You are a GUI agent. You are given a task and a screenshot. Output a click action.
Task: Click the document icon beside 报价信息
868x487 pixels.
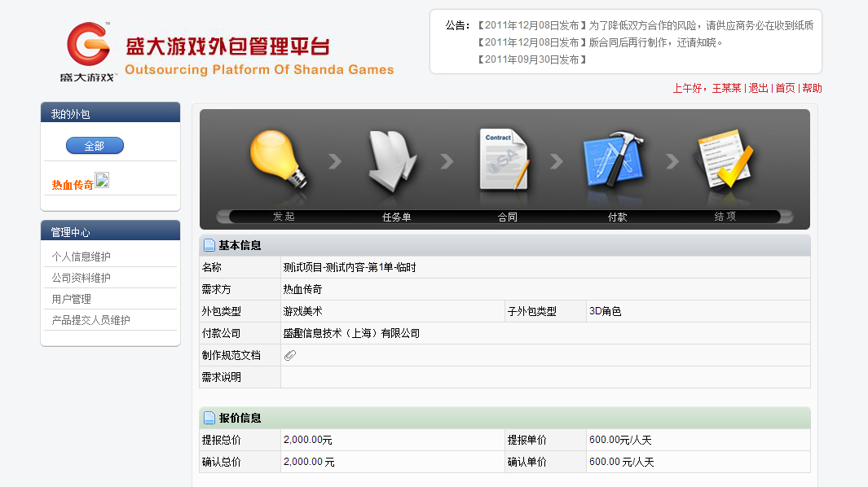pos(209,418)
